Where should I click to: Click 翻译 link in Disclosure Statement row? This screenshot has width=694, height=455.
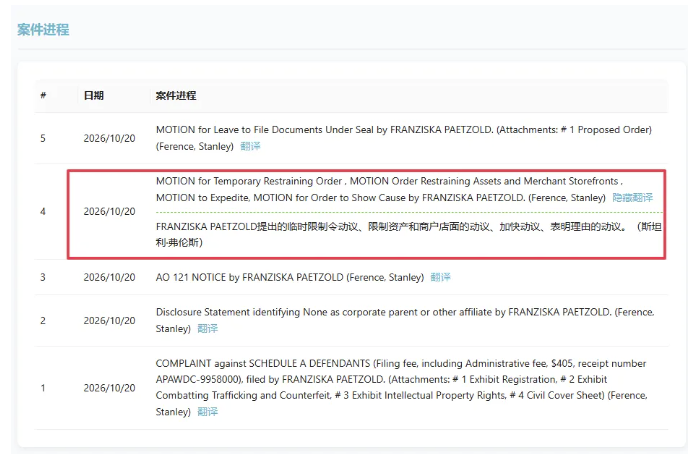pos(208,329)
